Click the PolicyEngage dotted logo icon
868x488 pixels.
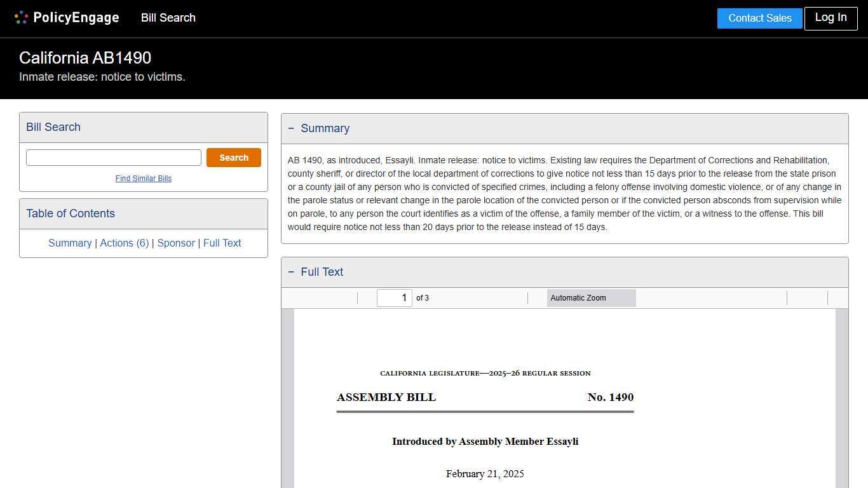20,17
